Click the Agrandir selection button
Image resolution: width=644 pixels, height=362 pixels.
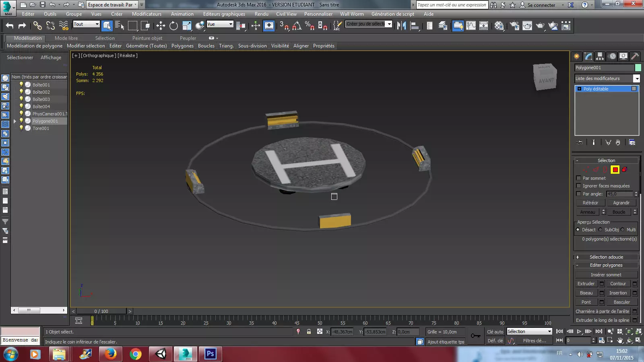(621, 203)
